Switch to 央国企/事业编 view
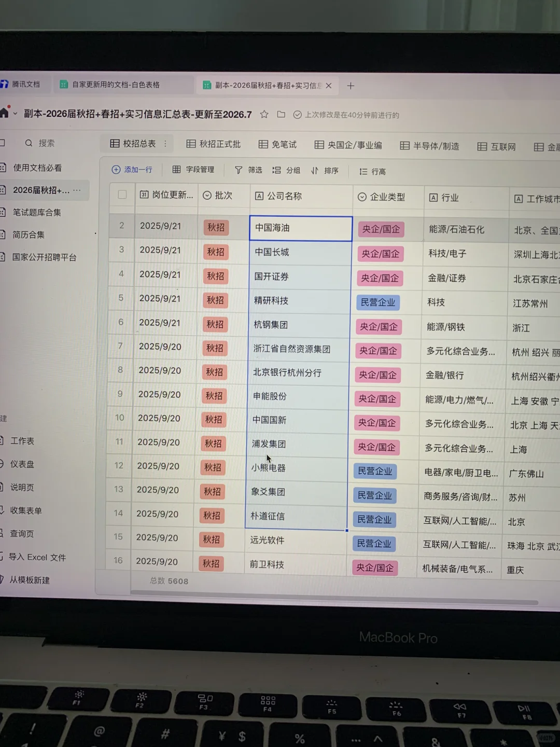Viewport: 560px width, 747px height. [348, 145]
